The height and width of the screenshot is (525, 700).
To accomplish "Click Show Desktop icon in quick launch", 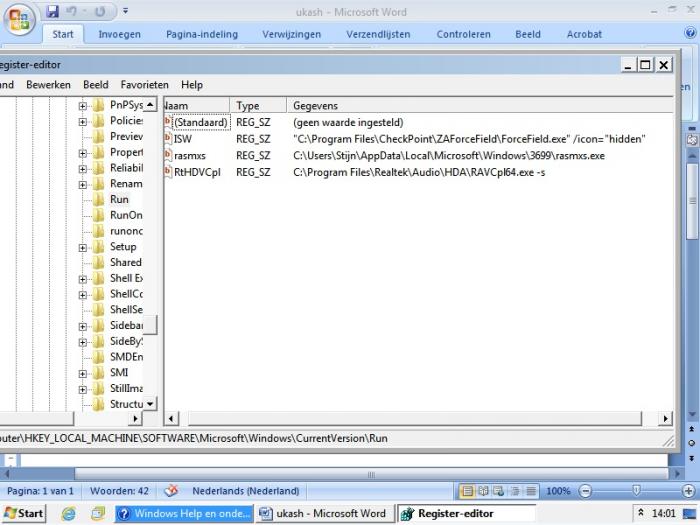I will pyautogui.click(x=98, y=514).
